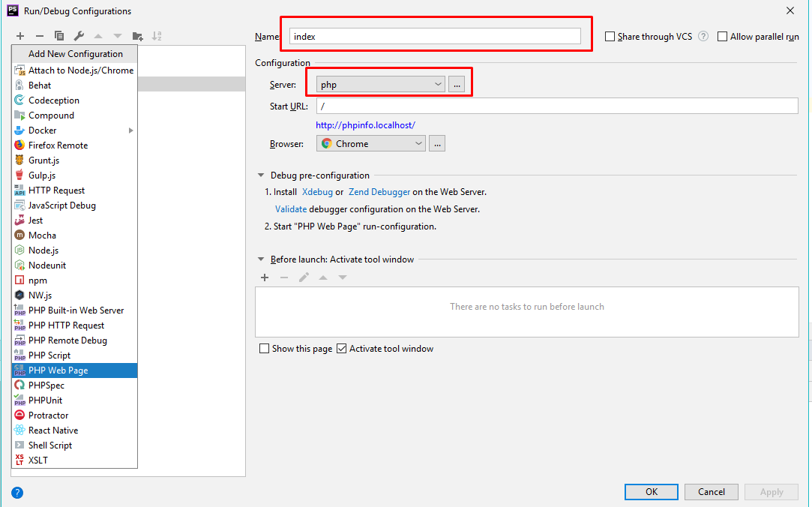Viewport: 812px width, 507px height.
Task: Click the Add New Configuration plus icon
Action: tap(20, 36)
